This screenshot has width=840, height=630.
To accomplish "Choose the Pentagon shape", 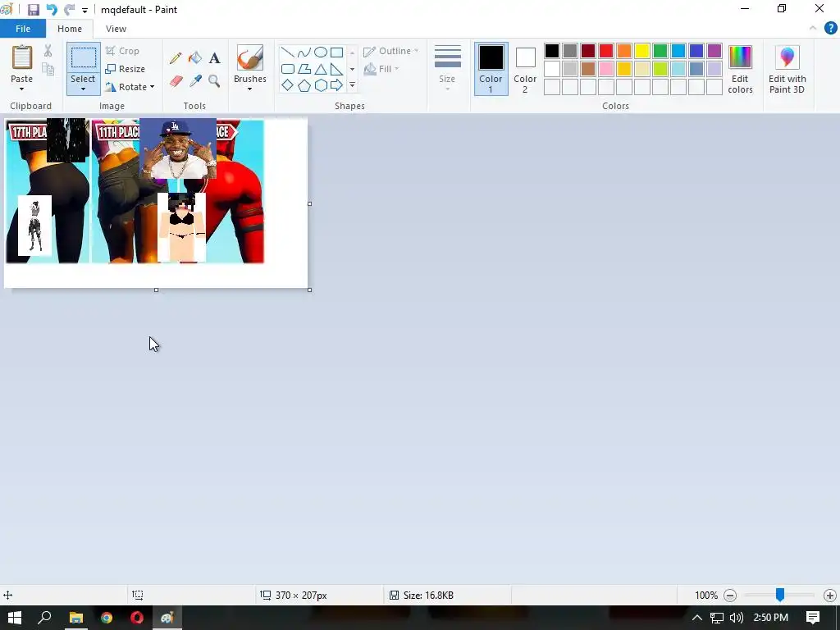I will (304, 85).
